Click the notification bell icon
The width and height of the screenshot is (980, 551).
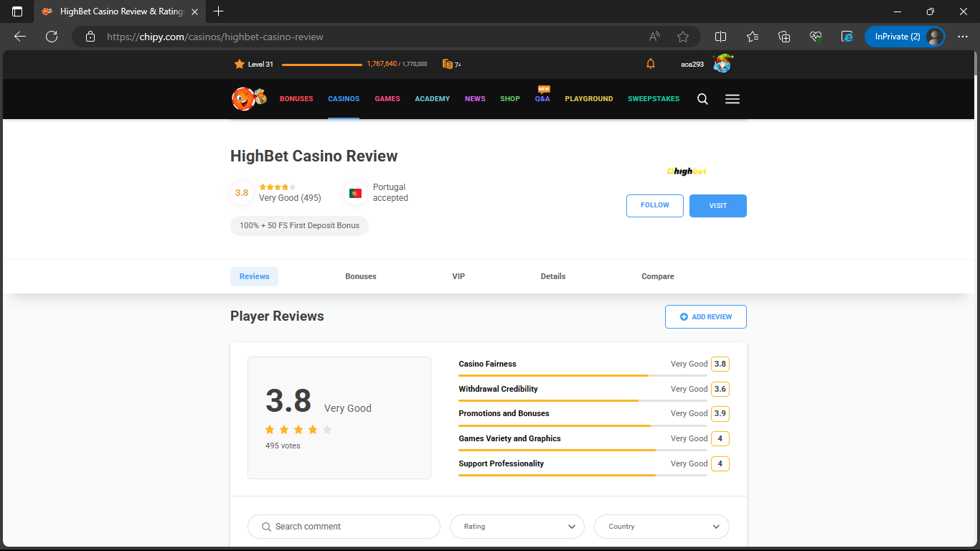point(651,64)
